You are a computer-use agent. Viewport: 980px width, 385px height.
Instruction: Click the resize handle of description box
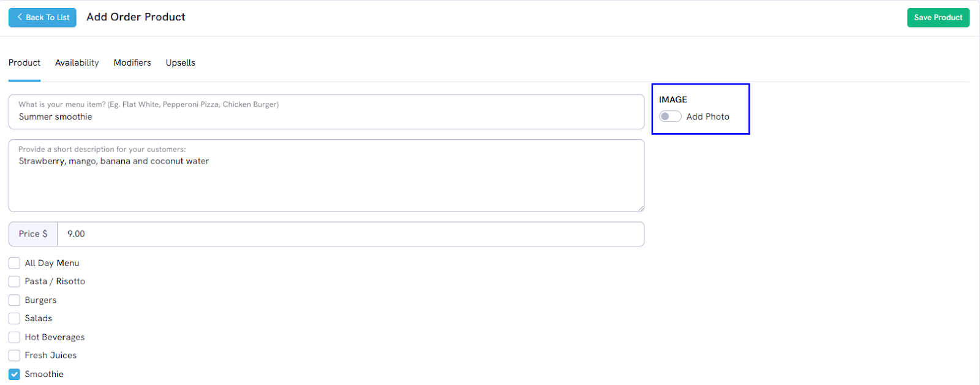[x=641, y=208]
